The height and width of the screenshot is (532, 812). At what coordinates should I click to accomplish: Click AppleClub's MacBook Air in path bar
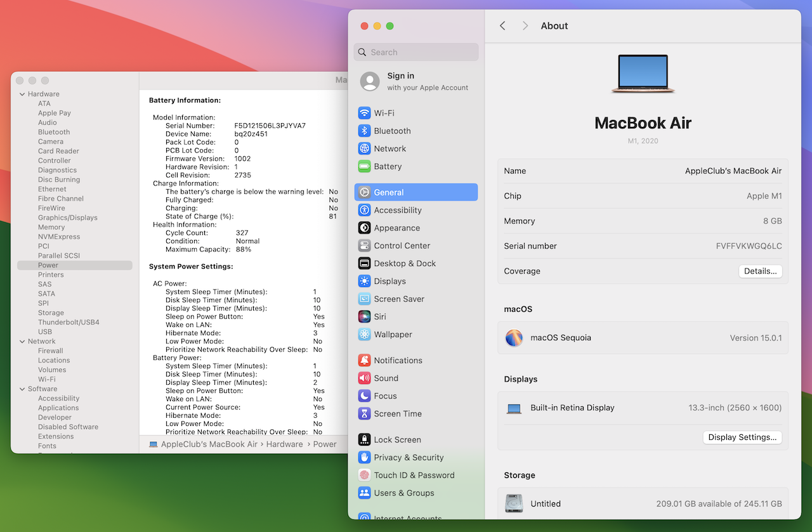click(209, 444)
